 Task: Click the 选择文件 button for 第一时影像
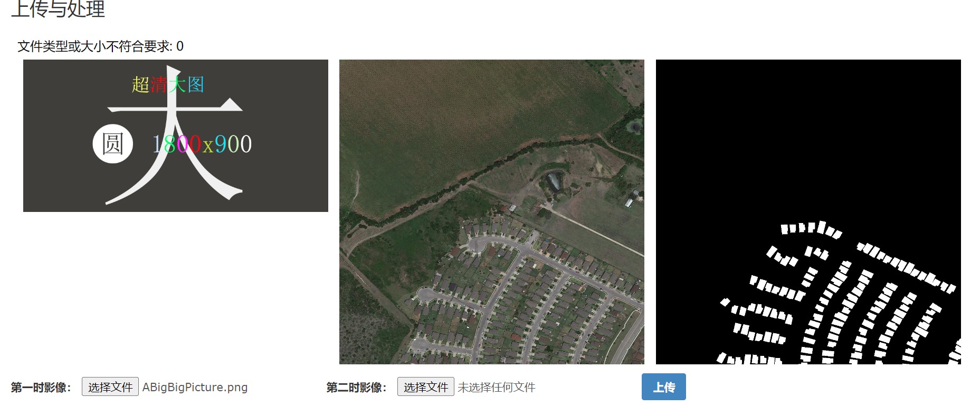(x=110, y=387)
